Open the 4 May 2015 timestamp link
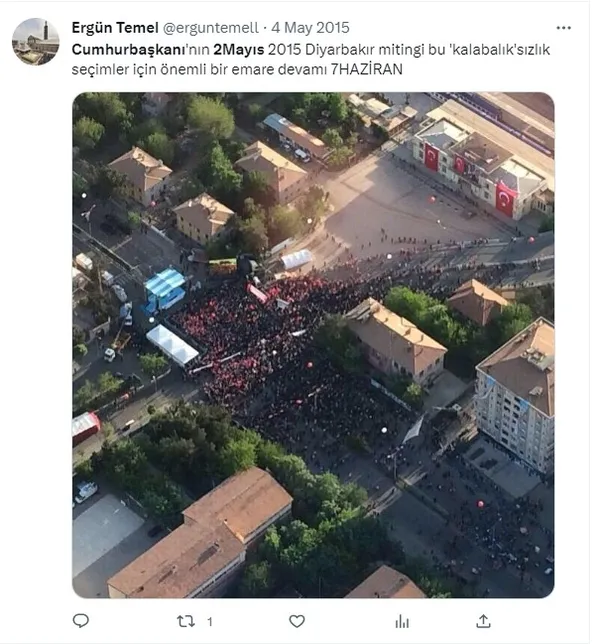Screen dimensions: 600x644 pos(310,28)
